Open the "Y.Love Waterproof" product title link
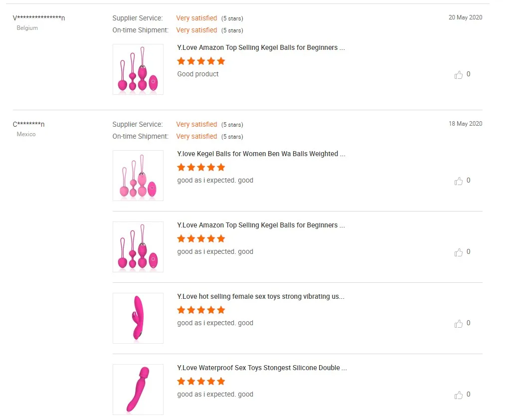Image resolution: width=507 pixels, height=420 pixels. click(262, 368)
